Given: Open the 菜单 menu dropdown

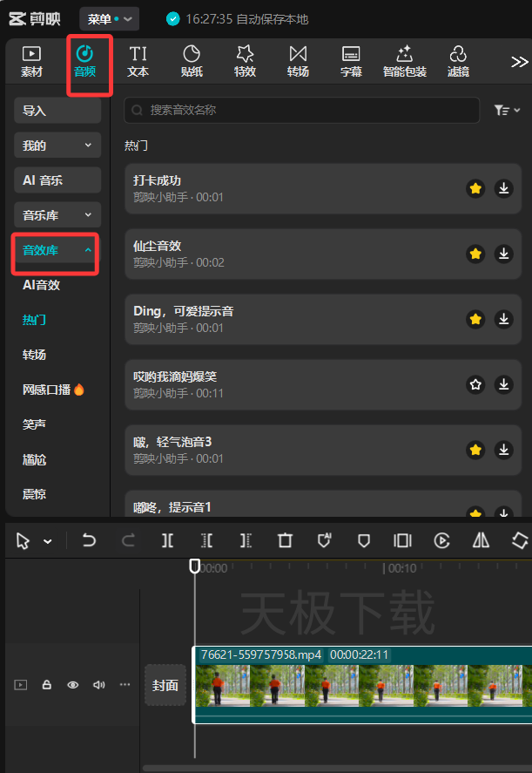Looking at the screenshot, I should coord(110,19).
